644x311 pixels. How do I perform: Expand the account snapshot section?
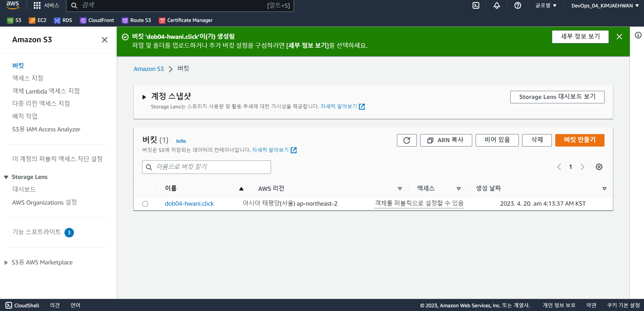coord(144,97)
